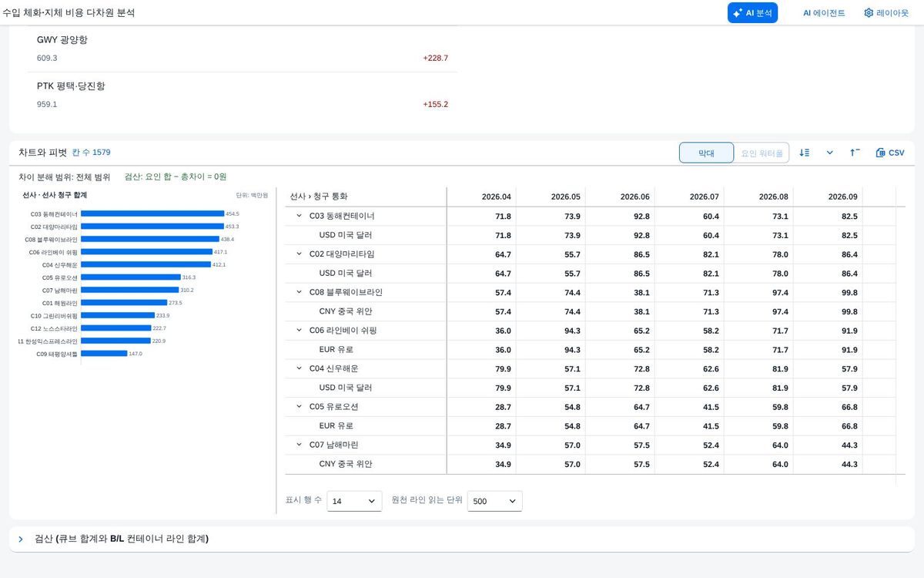This screenshot has height=578, width=924.
Task: Click the 147.0 value label in chart
Action: pos(136,353)
